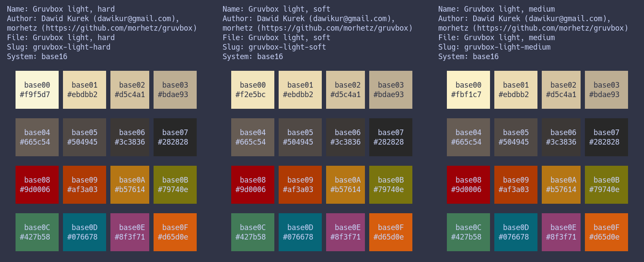Pick base08 #9d0006 swatch in hard theme
Screen dimensions: 644x262
pyautogui.click(x=37, y=185)
